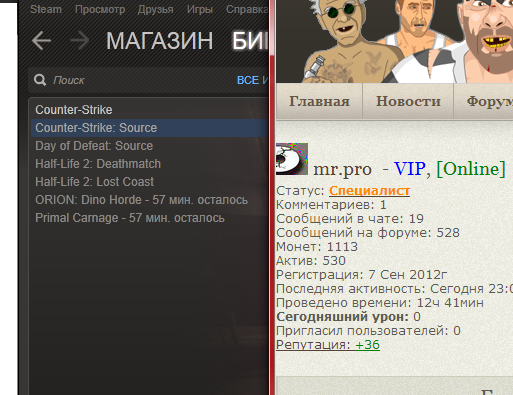
Task: Select ORION: Dino Horde entry
Action: 149,200
